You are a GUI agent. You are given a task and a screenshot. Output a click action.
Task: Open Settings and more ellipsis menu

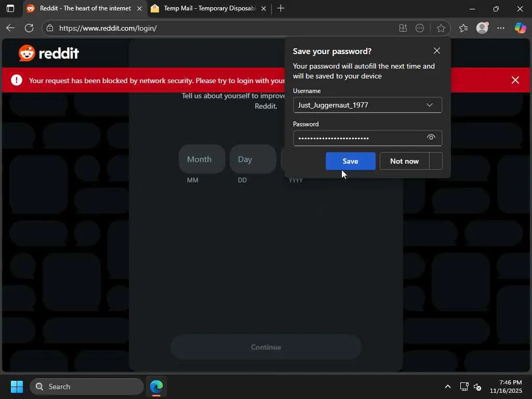coord(501,28)
